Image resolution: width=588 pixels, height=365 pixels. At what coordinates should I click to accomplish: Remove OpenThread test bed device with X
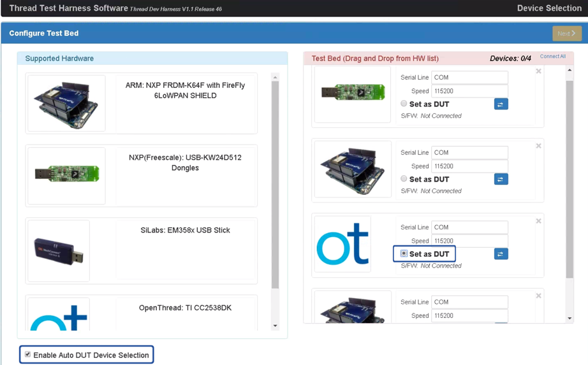(539, 221)
